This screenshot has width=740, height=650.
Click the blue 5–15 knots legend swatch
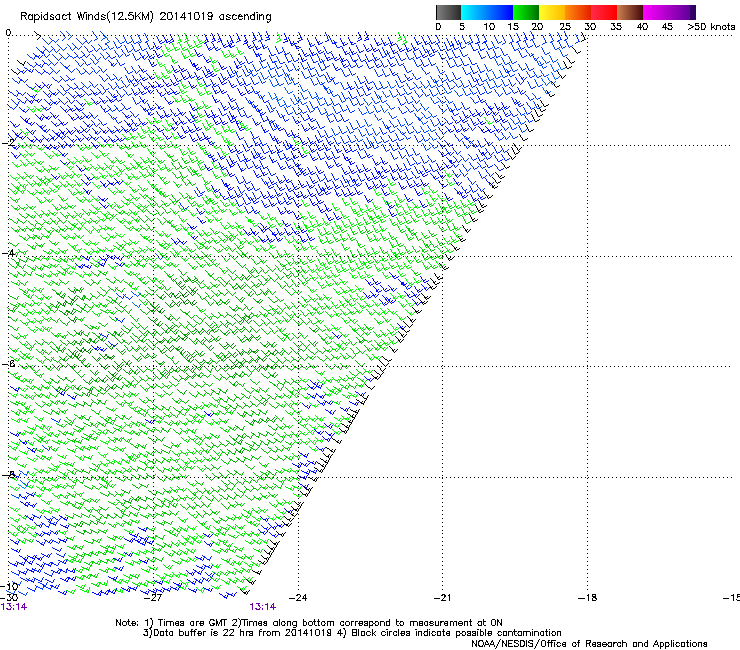pos(487,12)
